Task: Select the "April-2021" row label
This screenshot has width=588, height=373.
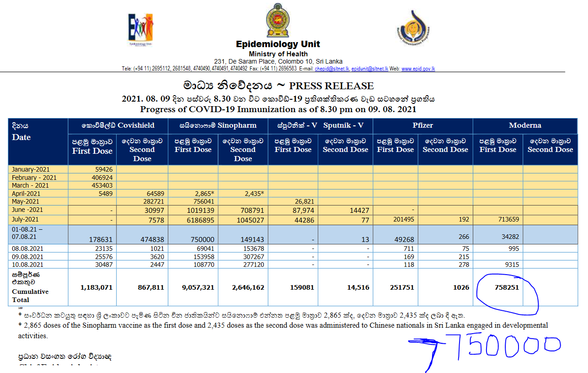Action: [27, 194]
